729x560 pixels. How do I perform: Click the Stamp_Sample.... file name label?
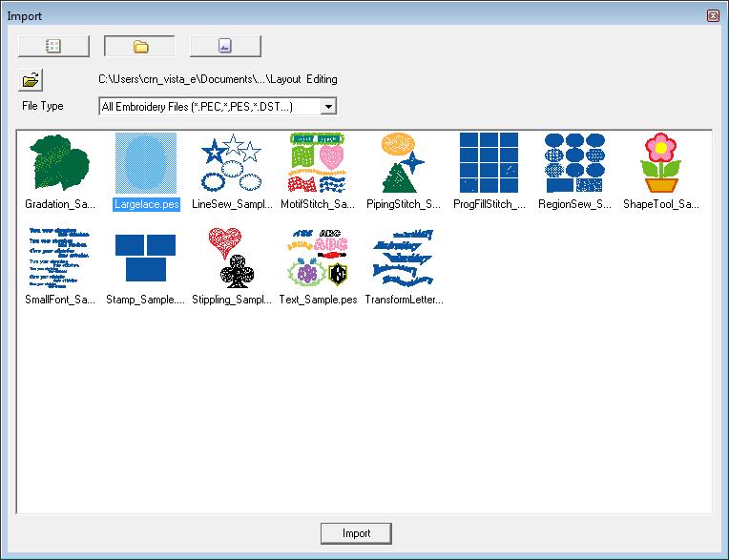click(x=146, y=300)
